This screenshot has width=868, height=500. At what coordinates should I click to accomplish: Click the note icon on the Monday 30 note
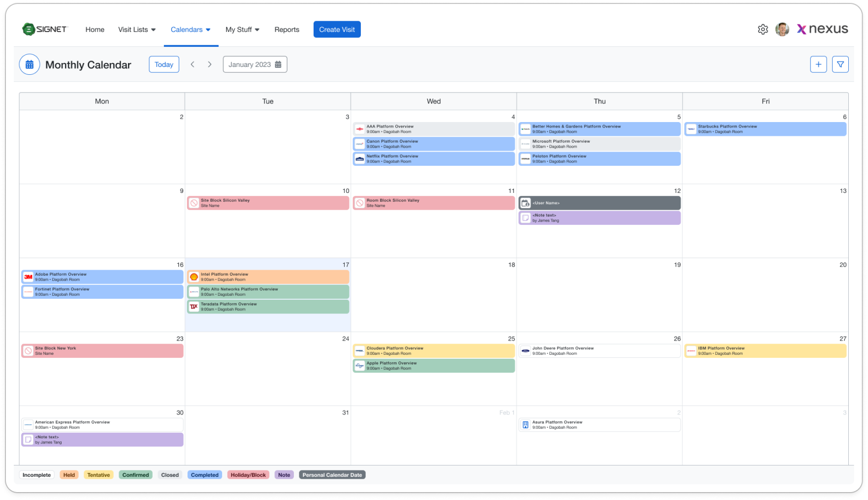point(28,439)
